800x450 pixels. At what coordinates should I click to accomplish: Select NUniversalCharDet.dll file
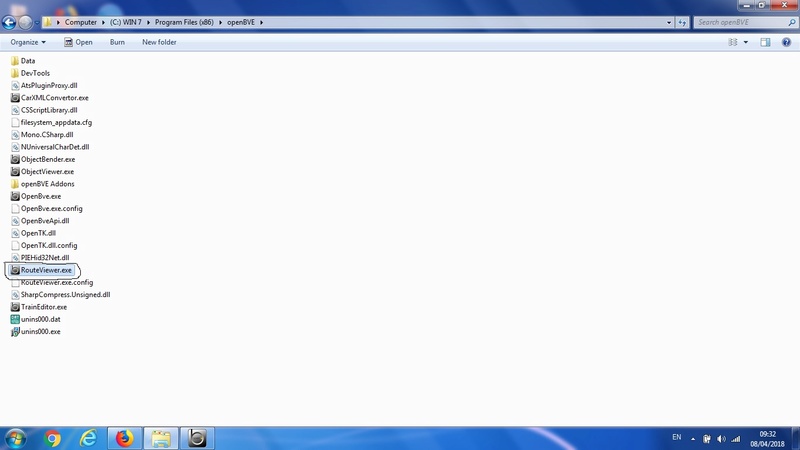pyautogui.click(x=50, y=147)
